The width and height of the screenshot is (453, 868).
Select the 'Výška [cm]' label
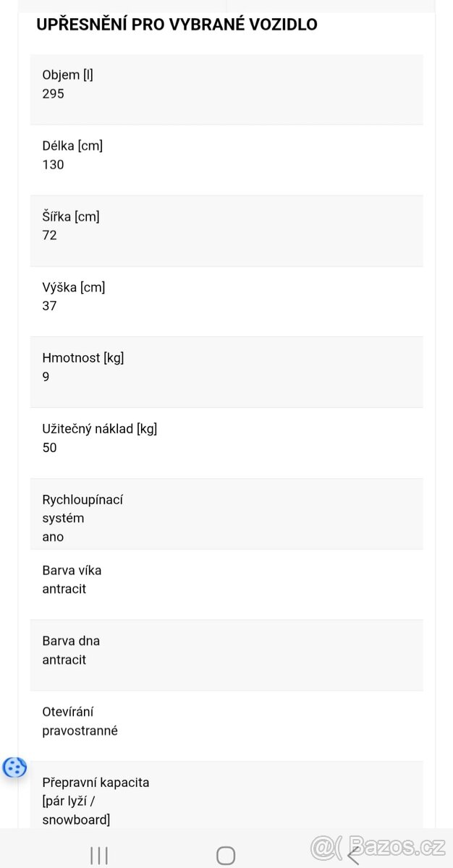tap(74, 287)
